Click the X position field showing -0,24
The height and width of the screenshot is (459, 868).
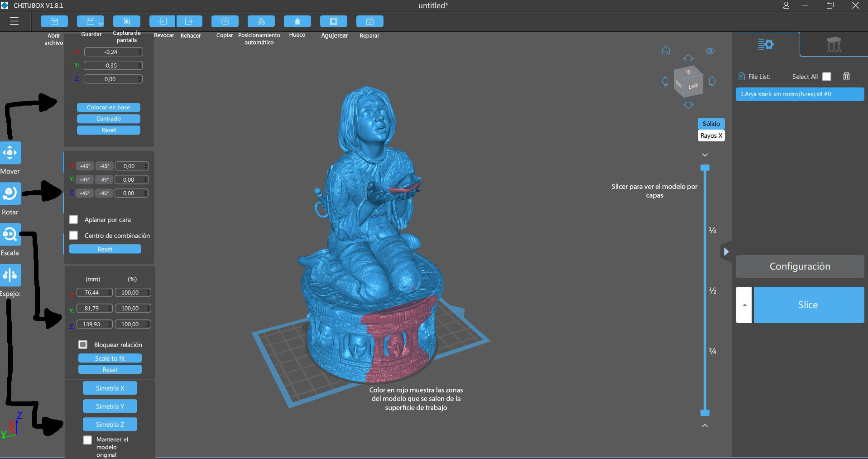[x=113, y=52]
